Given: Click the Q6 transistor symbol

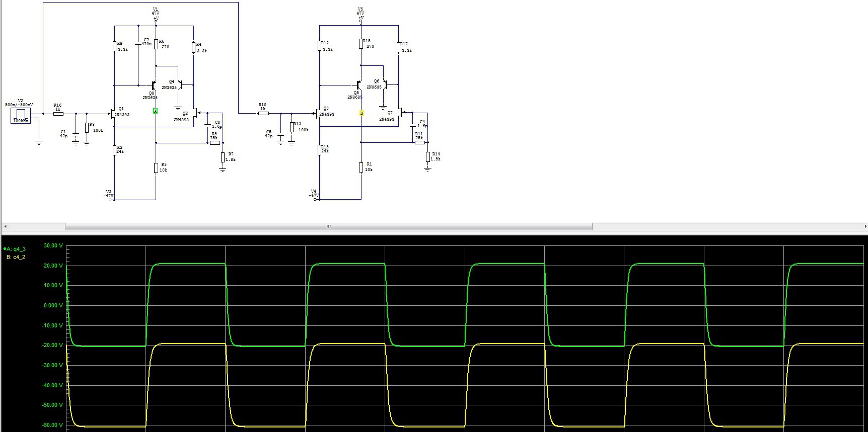Looking at the screenshot, I should click(385, 84).
